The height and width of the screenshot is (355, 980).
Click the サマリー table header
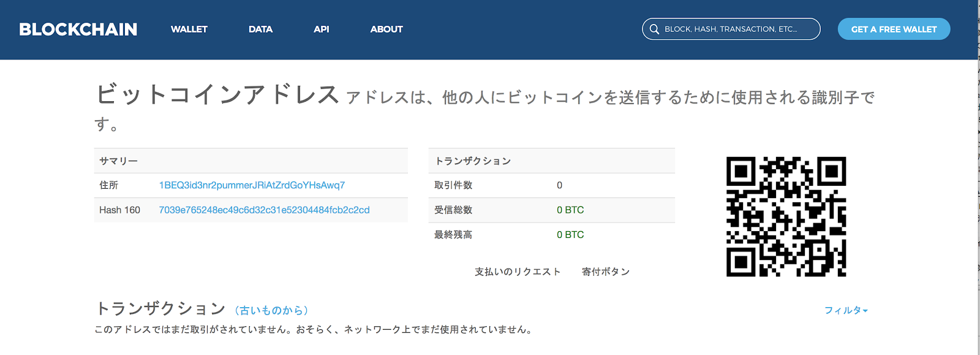(x=119, y=161)
